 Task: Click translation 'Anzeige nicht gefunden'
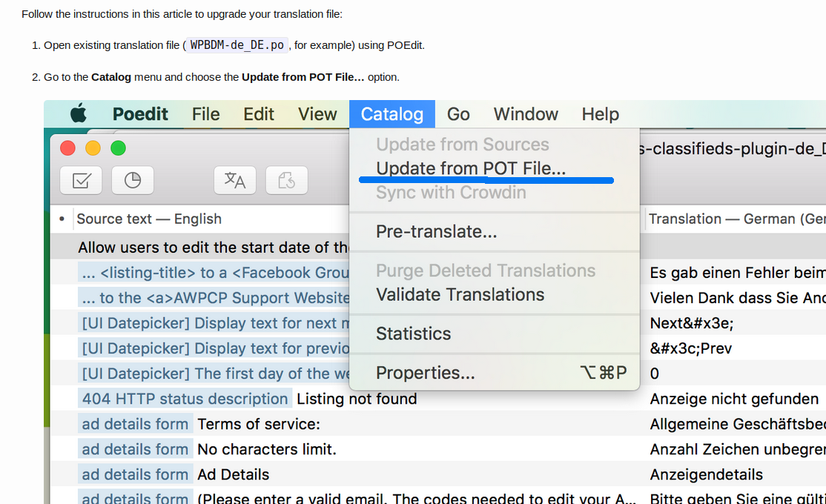click(734, 399)
